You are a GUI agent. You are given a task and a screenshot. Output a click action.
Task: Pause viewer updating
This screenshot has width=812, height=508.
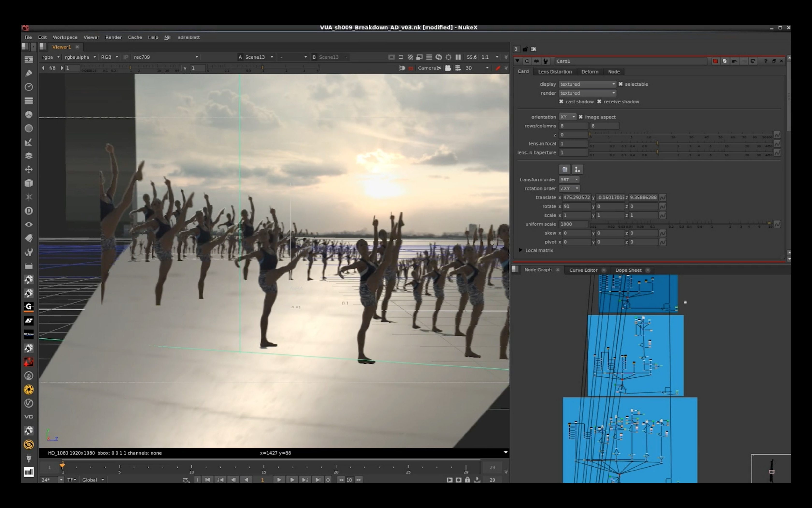458,57
